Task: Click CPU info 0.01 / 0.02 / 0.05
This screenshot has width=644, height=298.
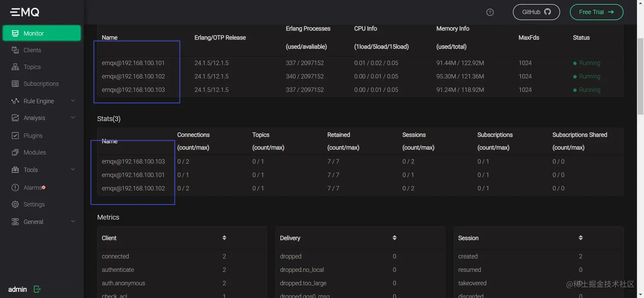Action: (x=376, y=63)
